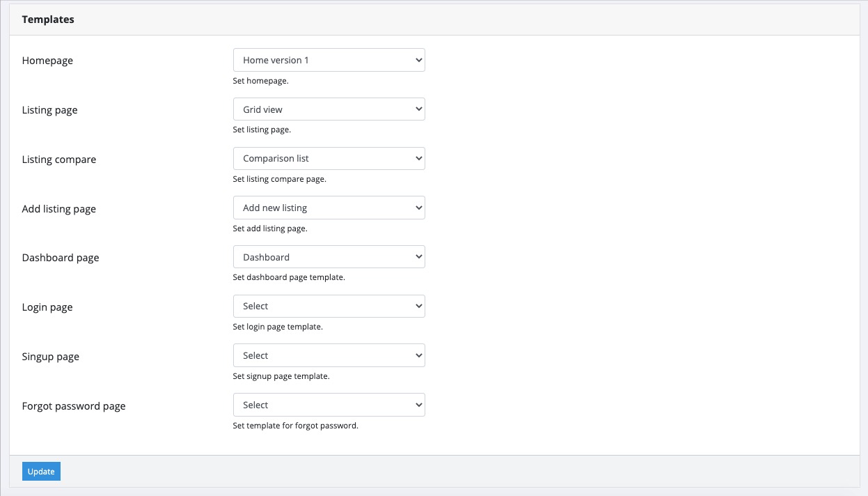The width and height of the screenshot is (868, 496).
Task: Click the Homepage field label
Action: [x=47, y=61]
